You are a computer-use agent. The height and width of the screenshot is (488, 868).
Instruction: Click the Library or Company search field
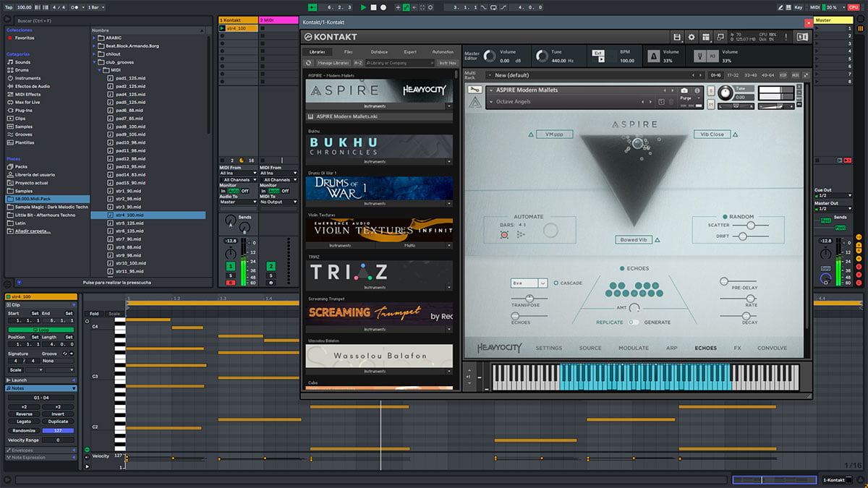(x=400, y=63)
